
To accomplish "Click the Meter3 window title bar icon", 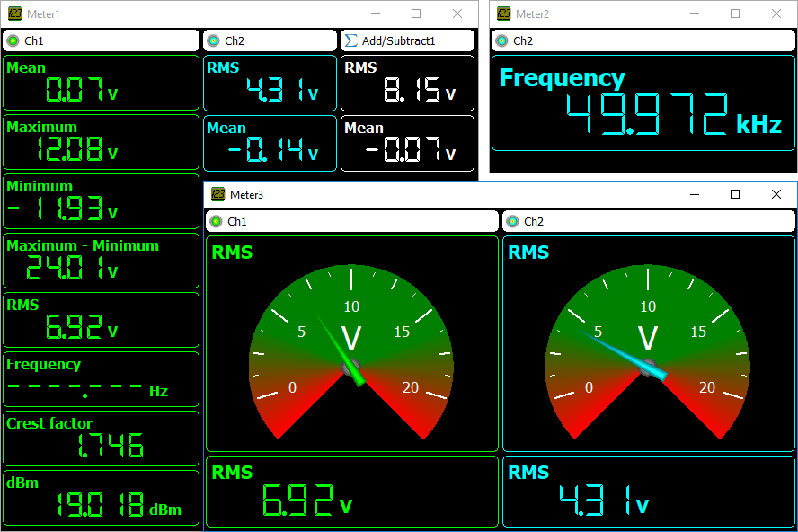I will pyautogui.click(x=217, y=195).
